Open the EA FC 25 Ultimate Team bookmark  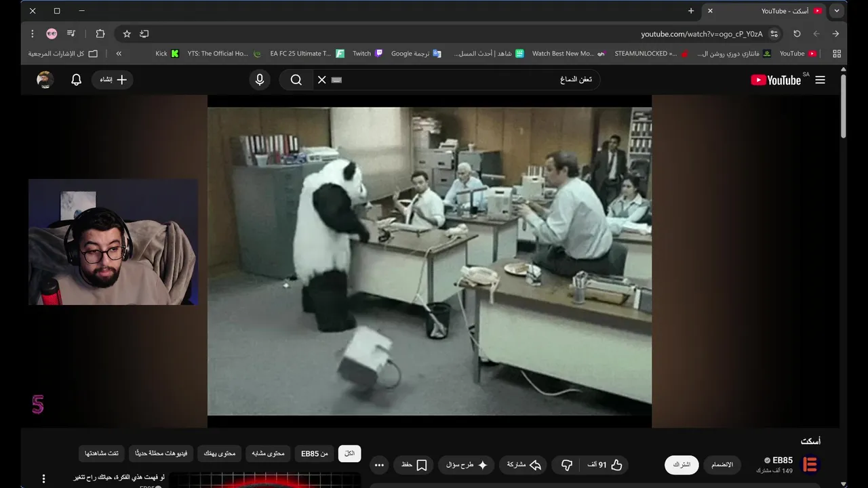307,54
